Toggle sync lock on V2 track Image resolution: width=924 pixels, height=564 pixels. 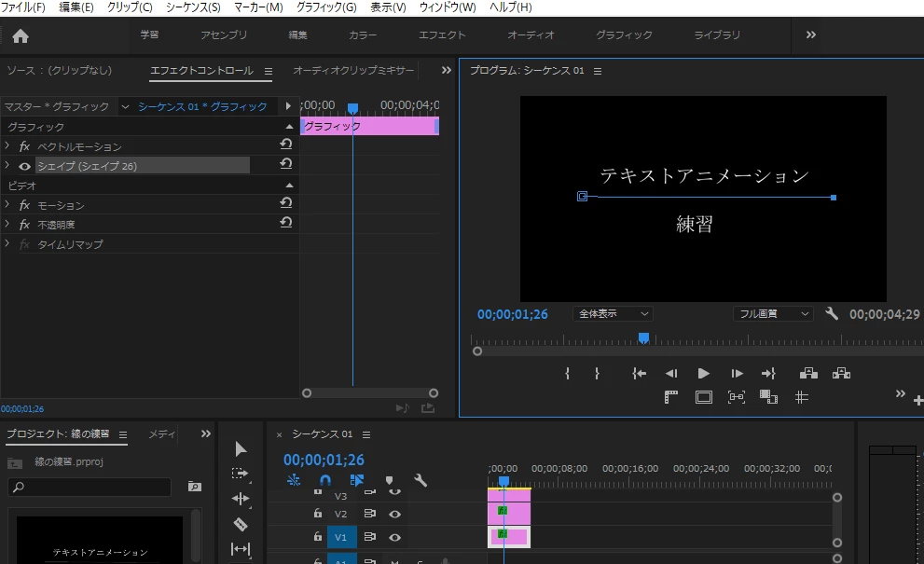tap(369, 514)
